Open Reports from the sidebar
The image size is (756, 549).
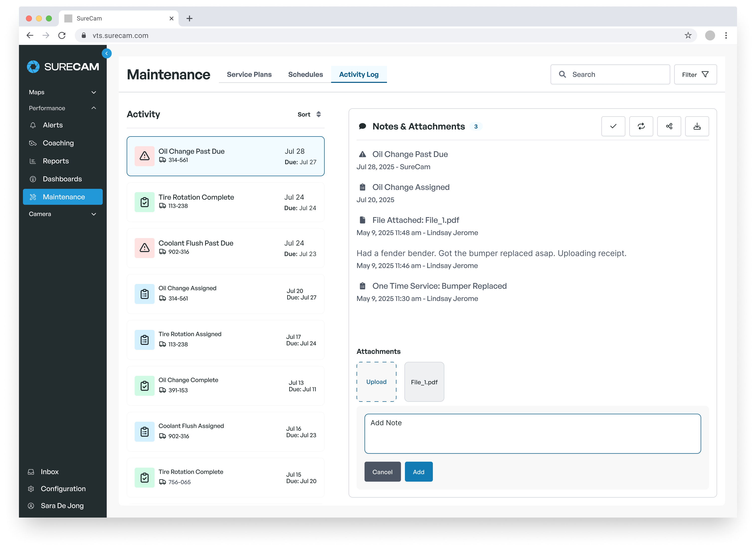pyautogui.click(x=56, y=161)
